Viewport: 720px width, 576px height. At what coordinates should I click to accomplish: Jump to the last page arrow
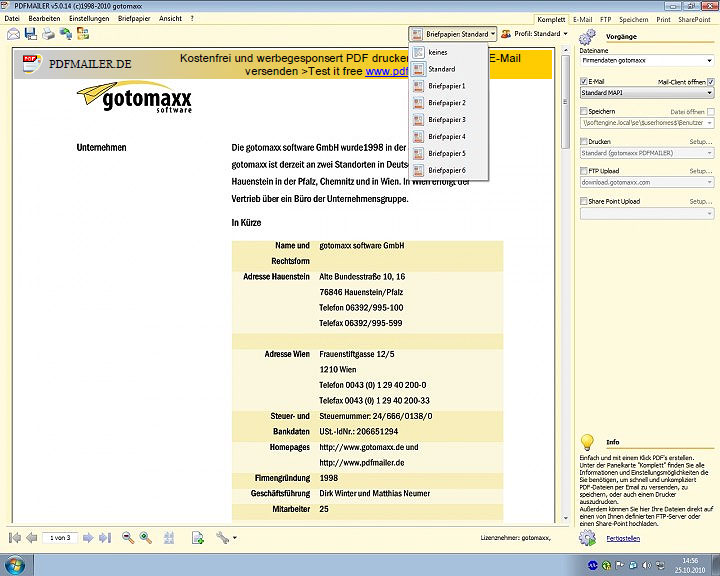coord(105,537)
